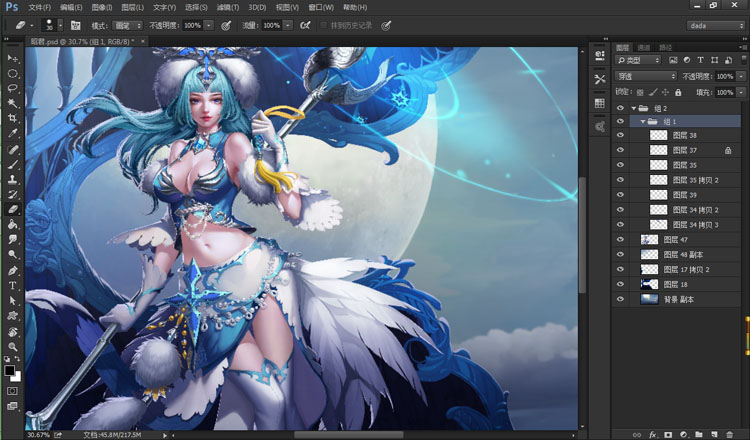The image size is (750, 440).
Task: Select the Rotate View tool
Action: tap(12, 331)
